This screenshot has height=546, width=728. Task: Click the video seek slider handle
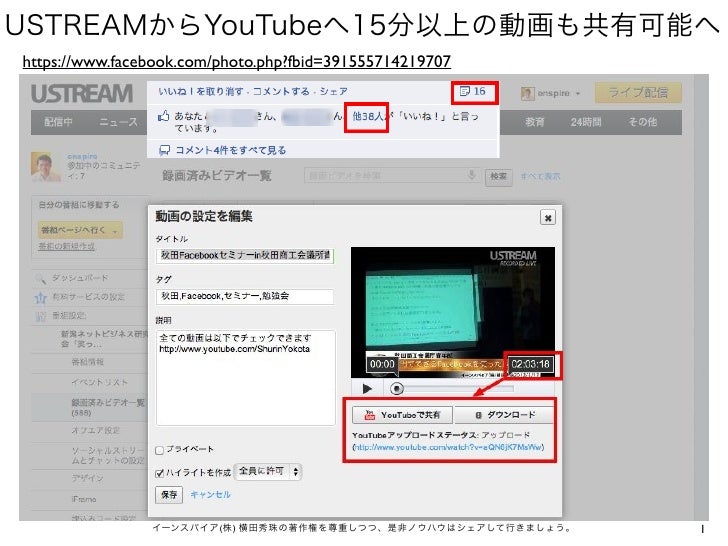click(x=396, y=388)
